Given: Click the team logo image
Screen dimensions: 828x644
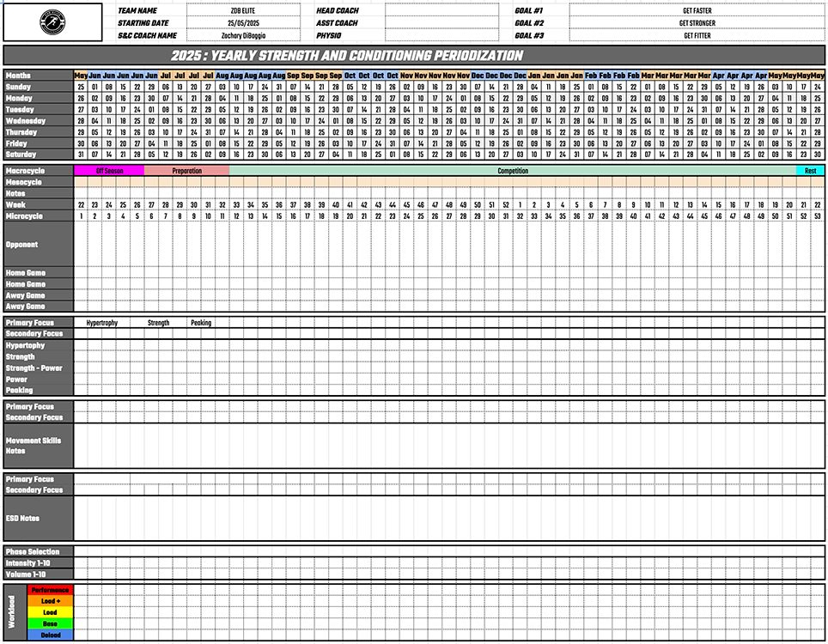Looking at the screenshot, I should click(x=52, y=22).
